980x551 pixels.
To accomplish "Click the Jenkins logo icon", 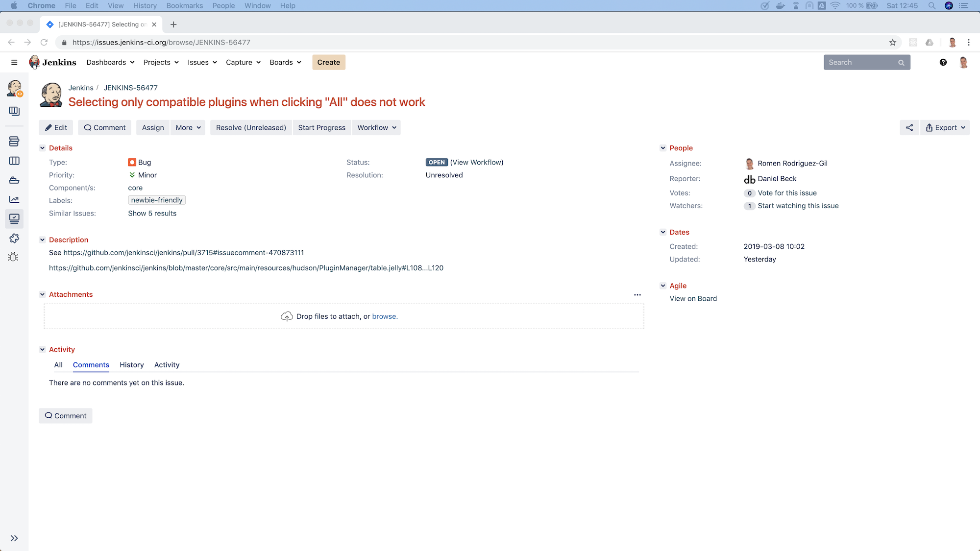I will pyautogui.click(x=34, y=62).
